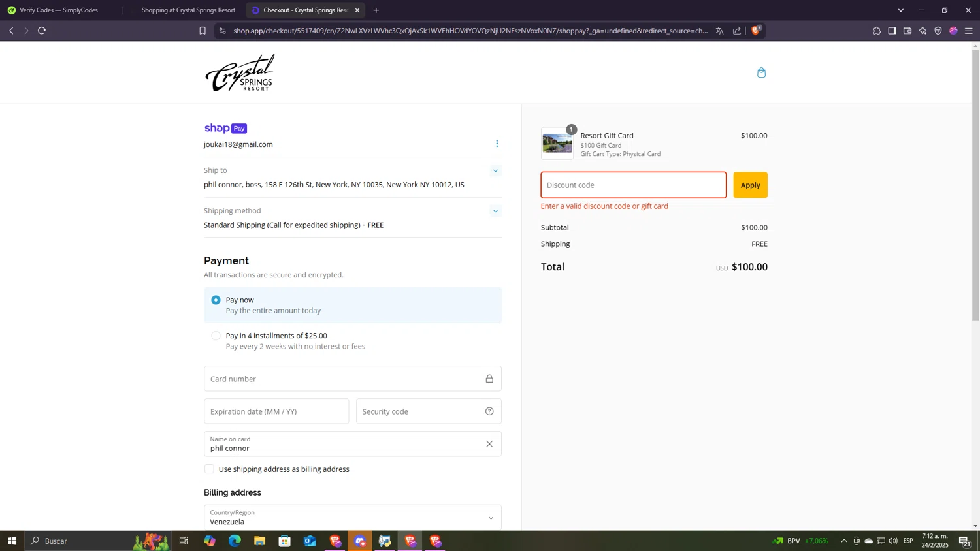This screenshot has height=551, width=980.
Task: Open Outlook from the taskbar
Action: tap(310, 541)
